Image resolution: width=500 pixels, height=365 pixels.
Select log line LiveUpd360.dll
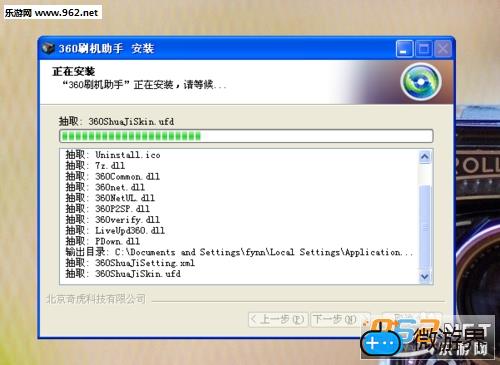coord(115,230)
